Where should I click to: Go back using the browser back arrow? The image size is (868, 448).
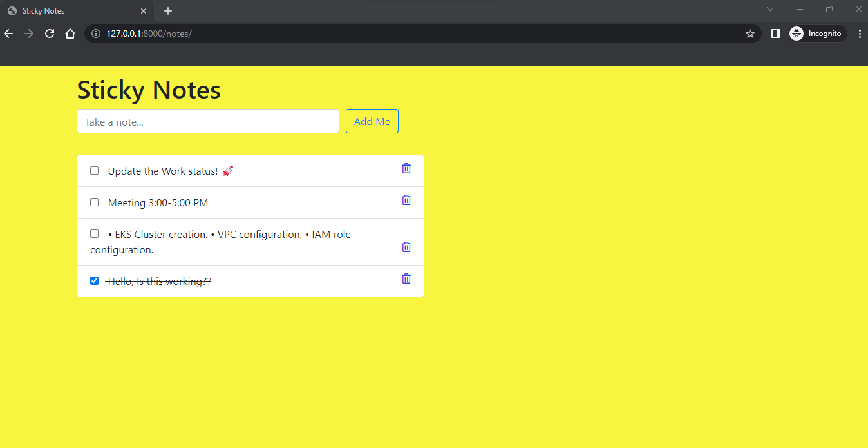point(8,34)
